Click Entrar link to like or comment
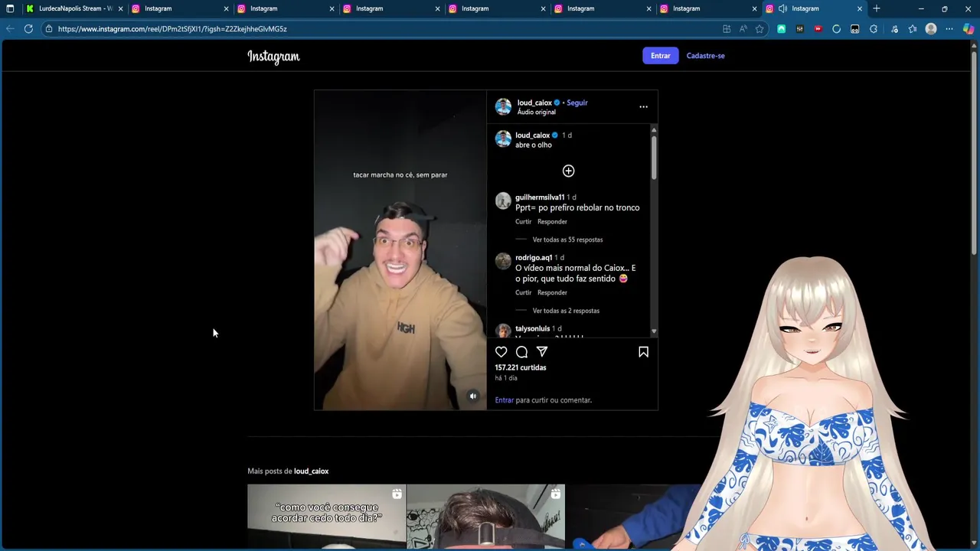Image resolution: width=980 pixels, height=551 pixels. [x=504, y=400]
